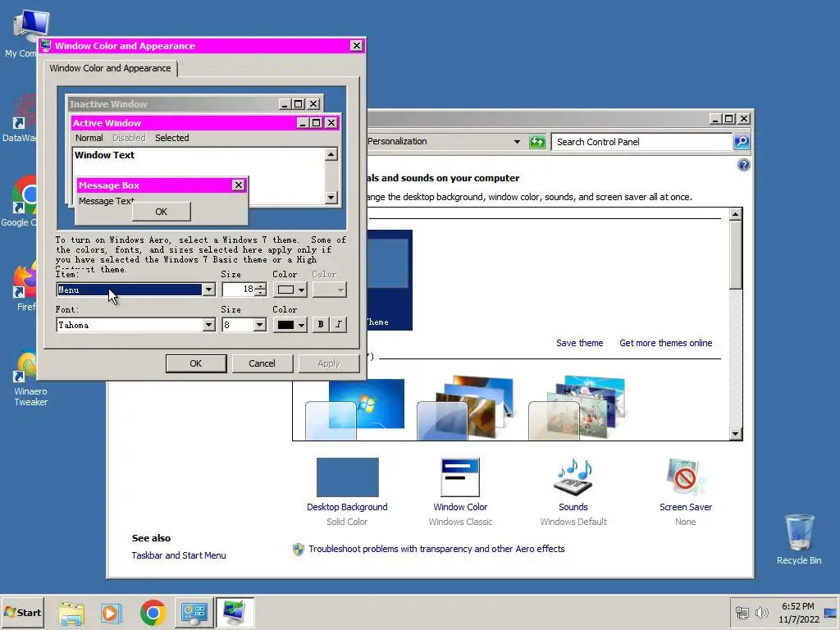Viewport: 840px width, 630px height.
Task: Open the Window Color icon
Action: tap(460, 477)
